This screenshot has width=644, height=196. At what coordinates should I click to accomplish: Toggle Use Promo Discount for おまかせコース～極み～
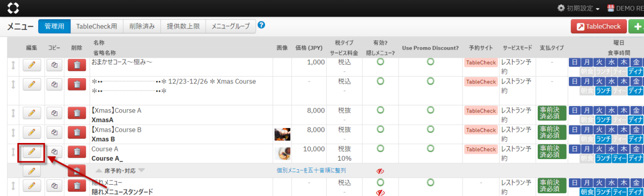[430, 62]
